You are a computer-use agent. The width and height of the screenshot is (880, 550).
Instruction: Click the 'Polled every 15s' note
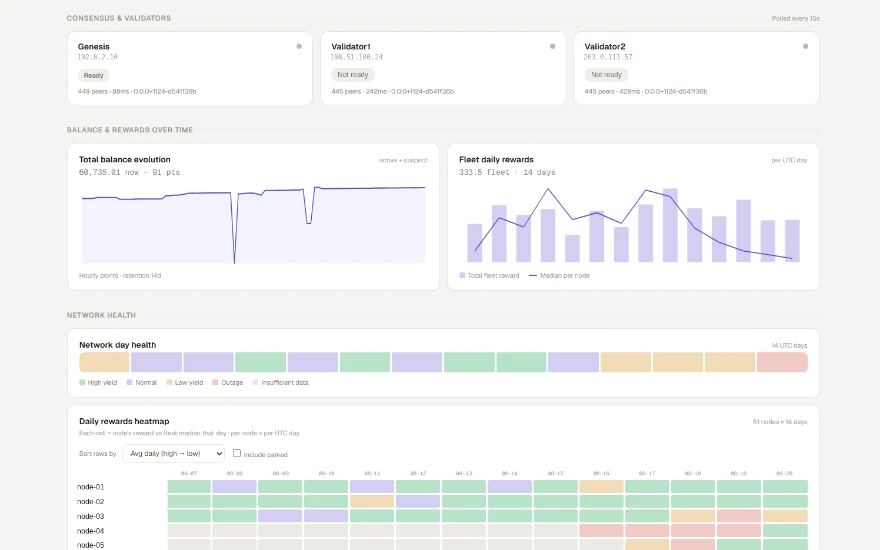[x=795, y=19]
